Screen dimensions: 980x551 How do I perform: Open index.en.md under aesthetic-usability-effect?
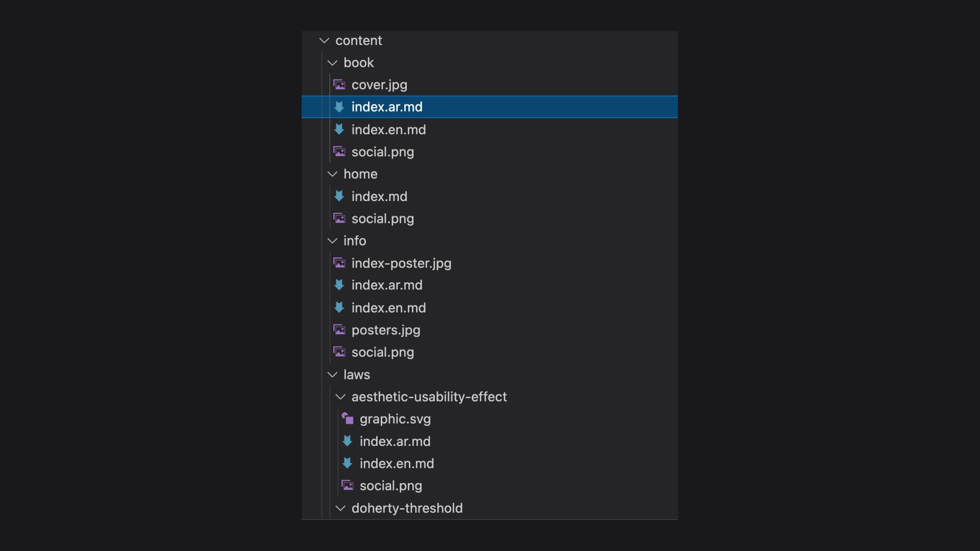point(397,463)
